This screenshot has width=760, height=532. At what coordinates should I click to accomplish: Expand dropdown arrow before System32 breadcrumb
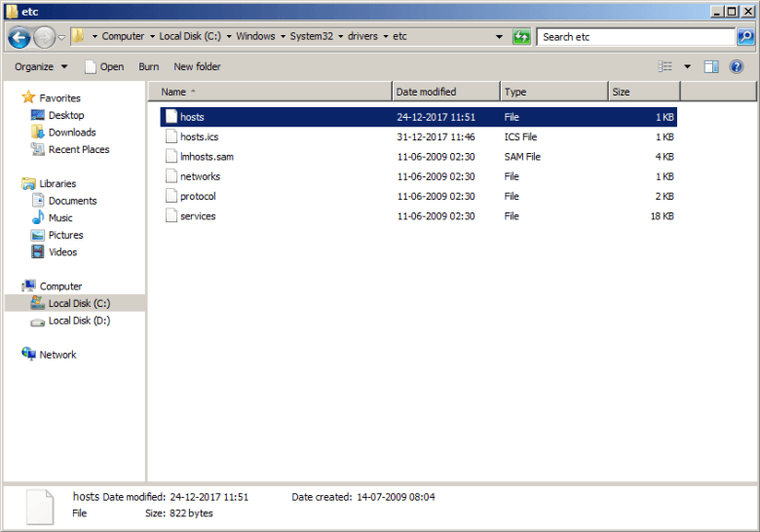(283, 36)
